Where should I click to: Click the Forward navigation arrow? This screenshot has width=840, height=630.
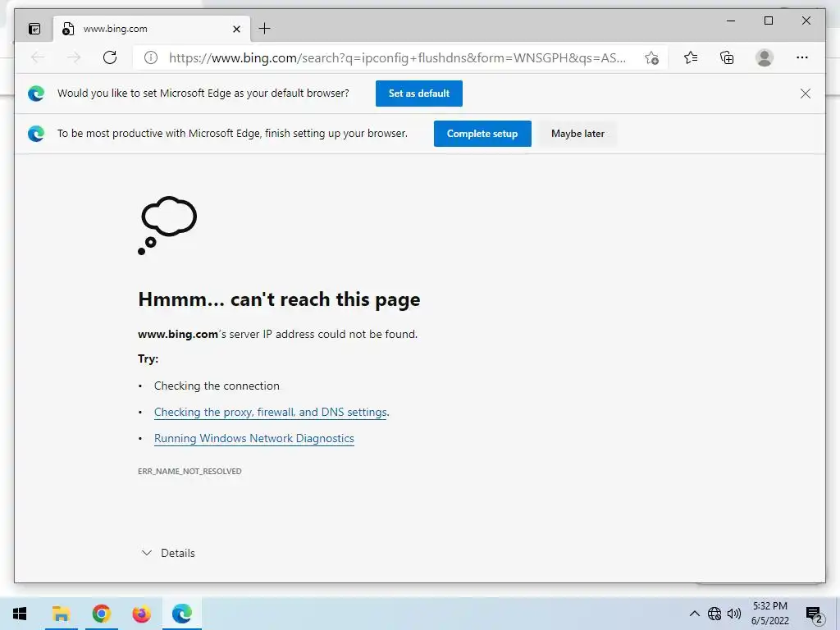click(74, 57)
